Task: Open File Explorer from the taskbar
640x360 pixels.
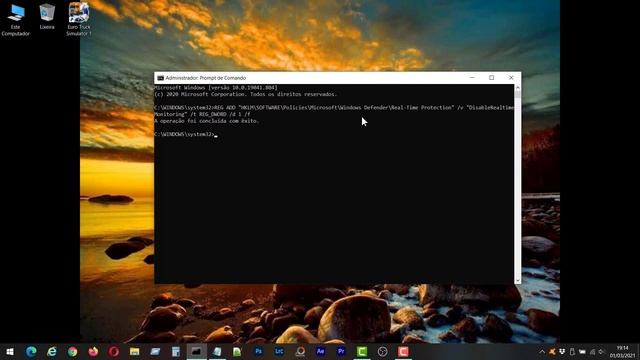Action: 134,351
